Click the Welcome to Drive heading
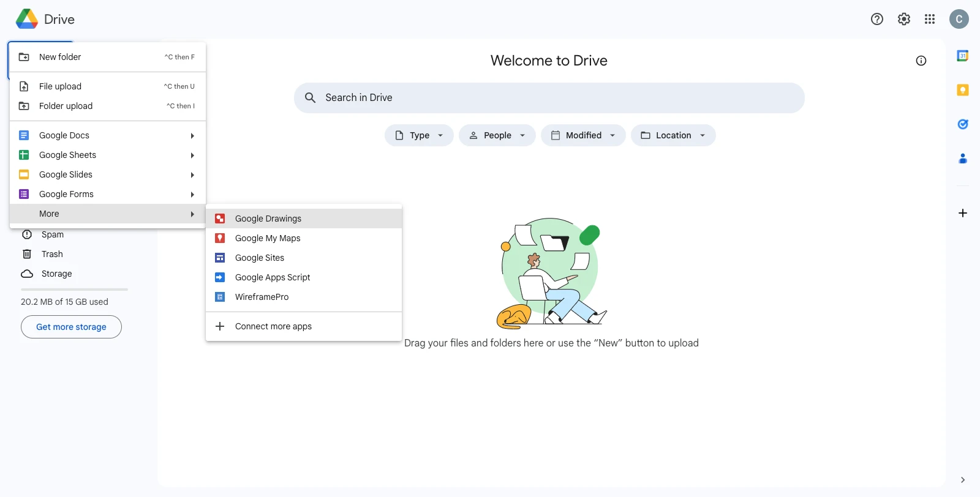The width and height of the screenshot is (980, 497). [549, 61]
